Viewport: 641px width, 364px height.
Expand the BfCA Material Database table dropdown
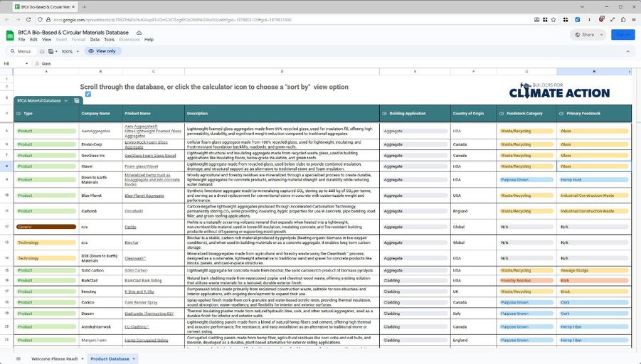click(x=66, y=100)
